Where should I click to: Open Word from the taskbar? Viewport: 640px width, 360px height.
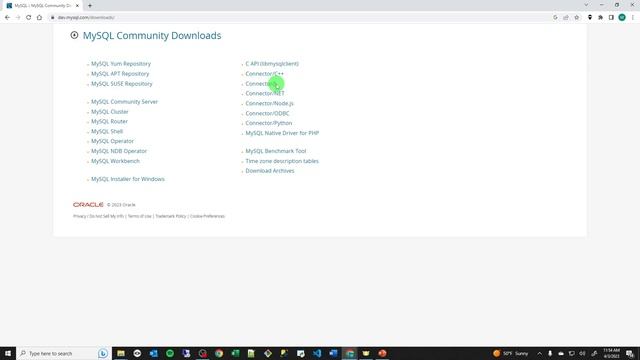(x=333, y=353)
